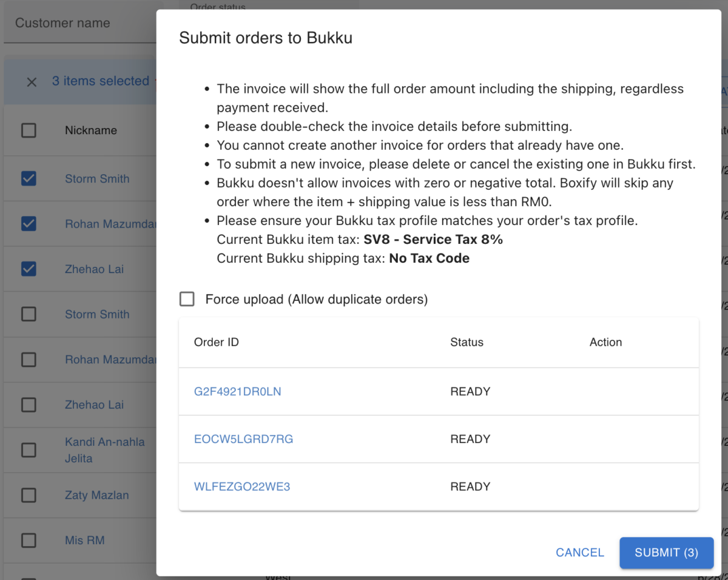Check the second Storm Smith row checkbox

click(29, 314)
